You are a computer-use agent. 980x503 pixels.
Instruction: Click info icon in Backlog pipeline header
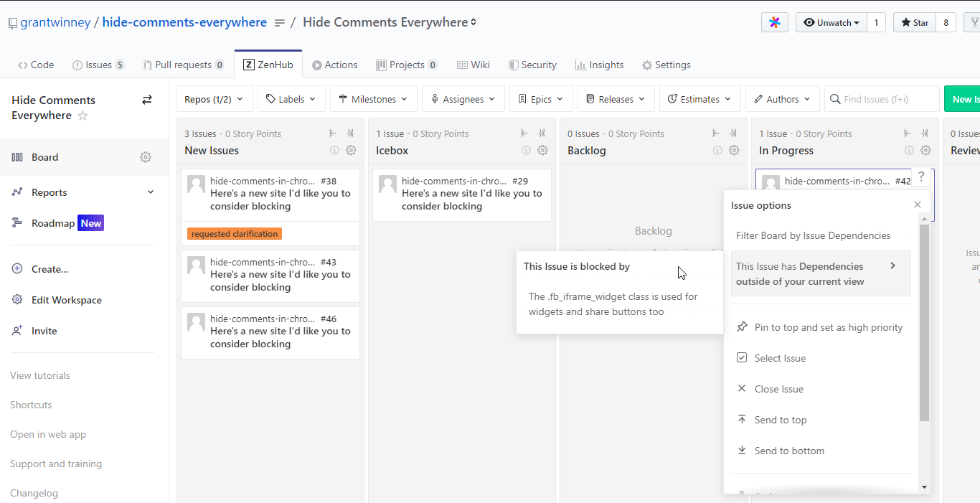click(717, 151)
